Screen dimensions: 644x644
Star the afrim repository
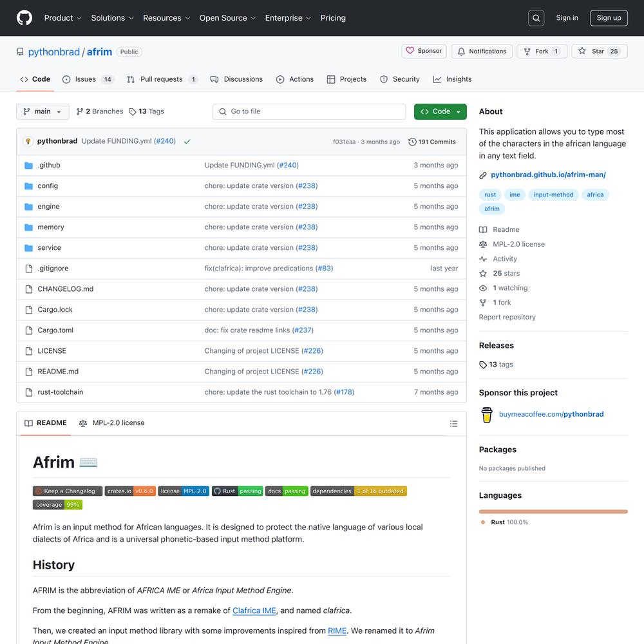(599, 52)
